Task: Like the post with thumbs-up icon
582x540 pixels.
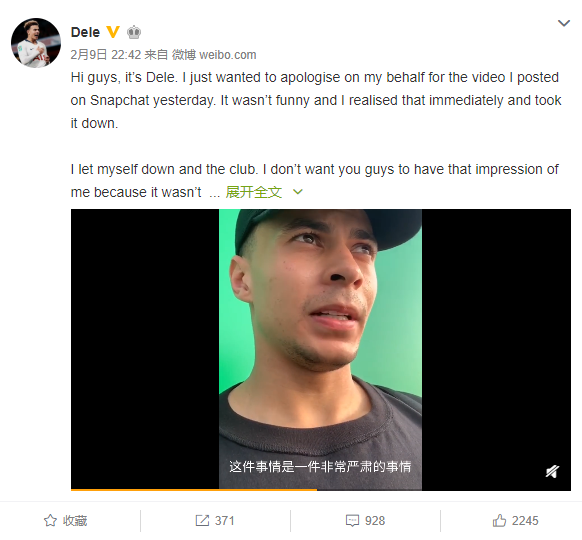Action: [499, 520]
